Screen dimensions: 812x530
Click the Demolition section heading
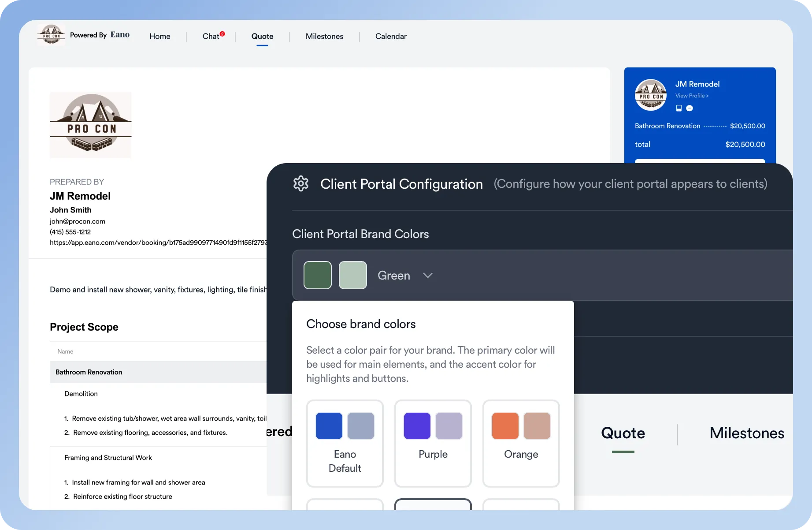pos(81,394)
